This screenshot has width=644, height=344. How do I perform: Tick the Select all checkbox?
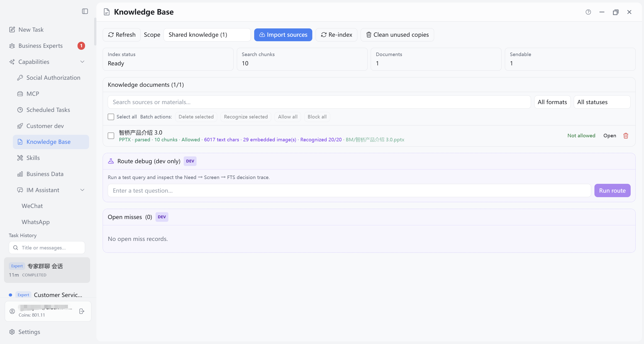tap(111, 117)
